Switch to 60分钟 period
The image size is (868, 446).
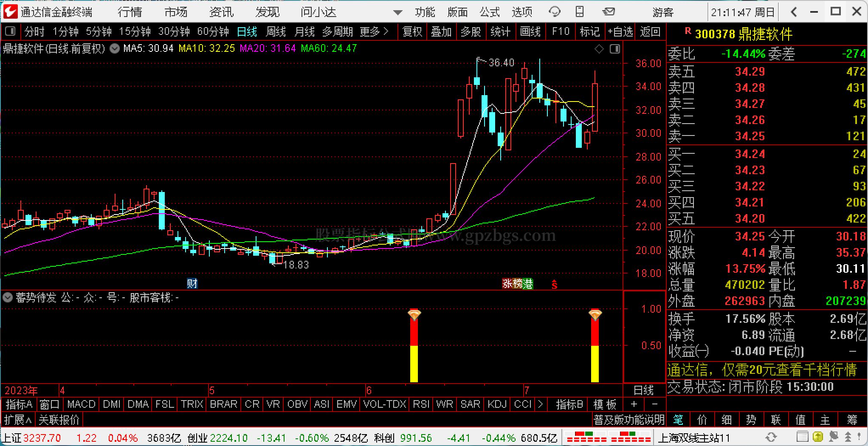click(x=213, y=31)
